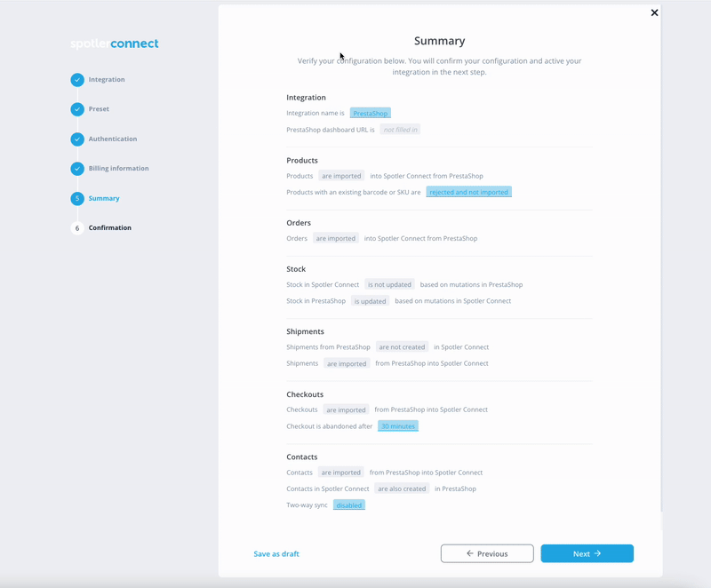Click the Two-way sync 'disabled' value
The image size is (711, 588).
point(349,505)
